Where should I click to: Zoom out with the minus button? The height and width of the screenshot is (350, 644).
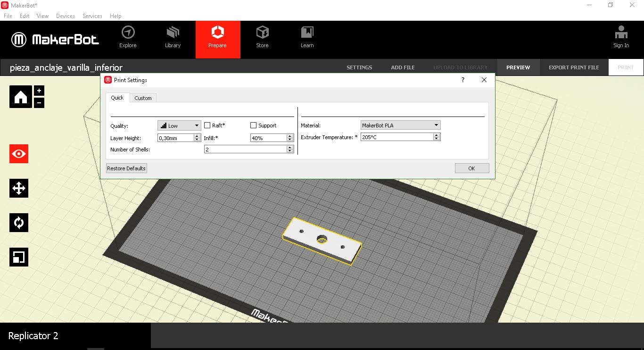point(39,102)
